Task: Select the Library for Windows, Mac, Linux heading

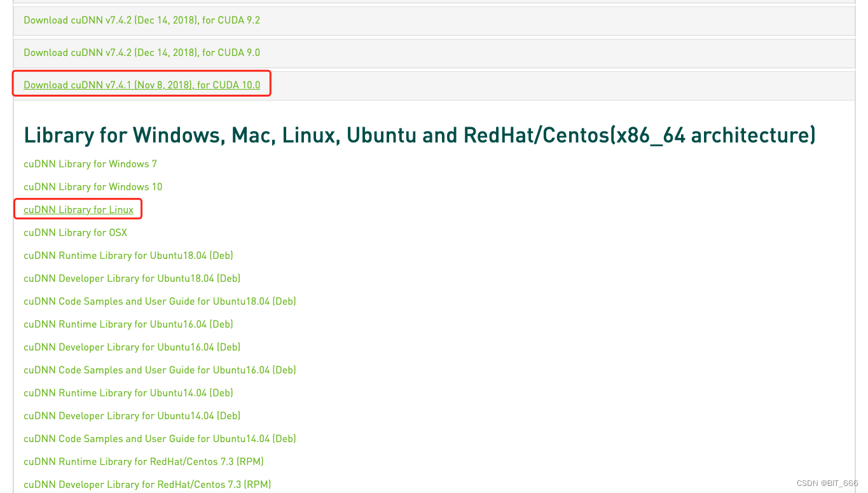Action: (x=420, y=135)
